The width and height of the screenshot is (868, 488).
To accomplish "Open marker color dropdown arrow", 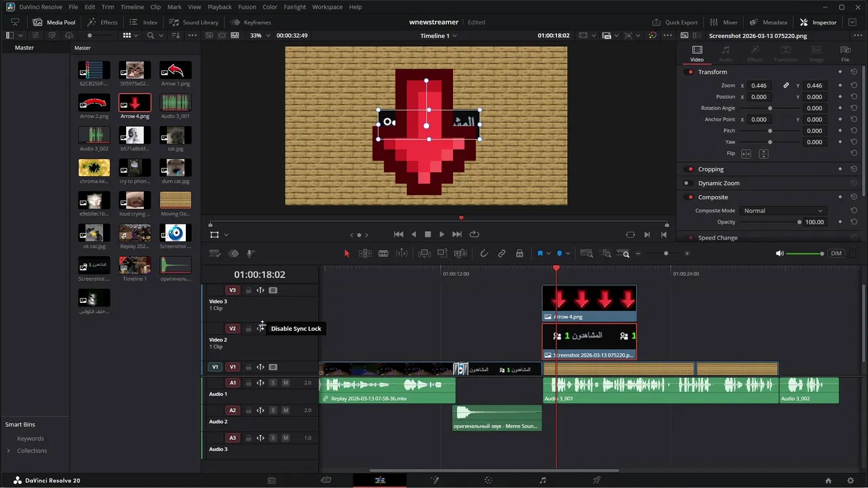I will coord(568,253).
